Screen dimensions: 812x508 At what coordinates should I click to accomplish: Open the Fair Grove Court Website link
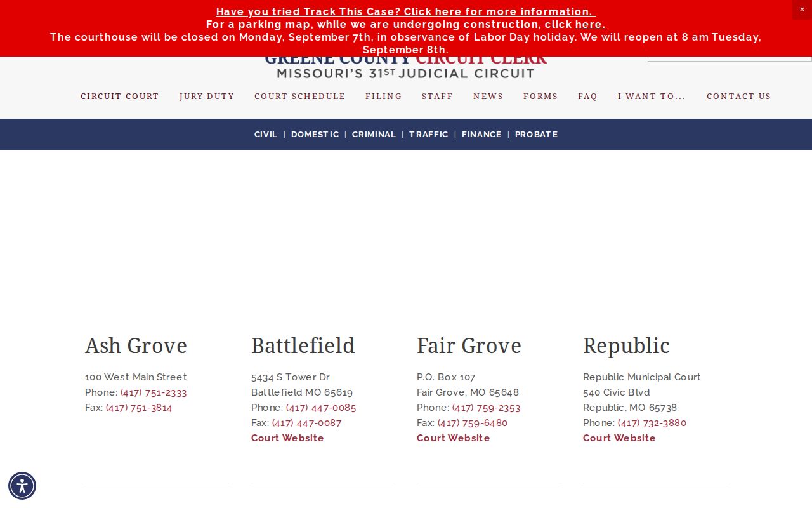[x=454, y=438]
